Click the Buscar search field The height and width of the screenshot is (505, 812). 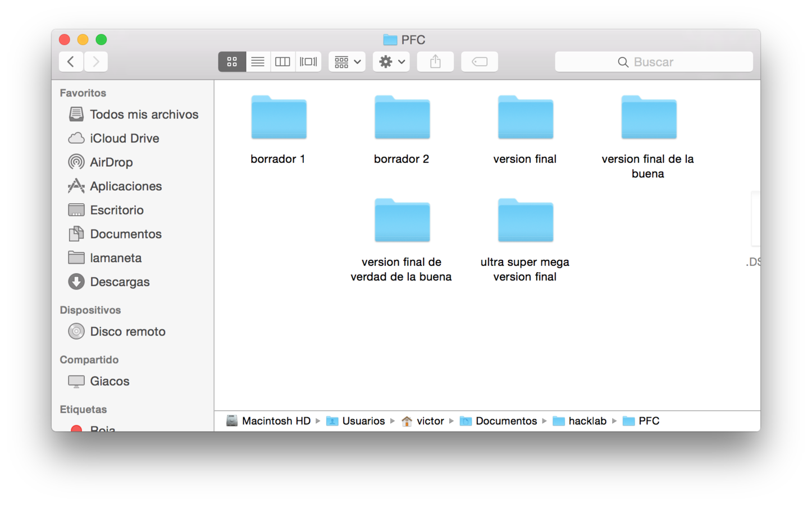[654, 62]
